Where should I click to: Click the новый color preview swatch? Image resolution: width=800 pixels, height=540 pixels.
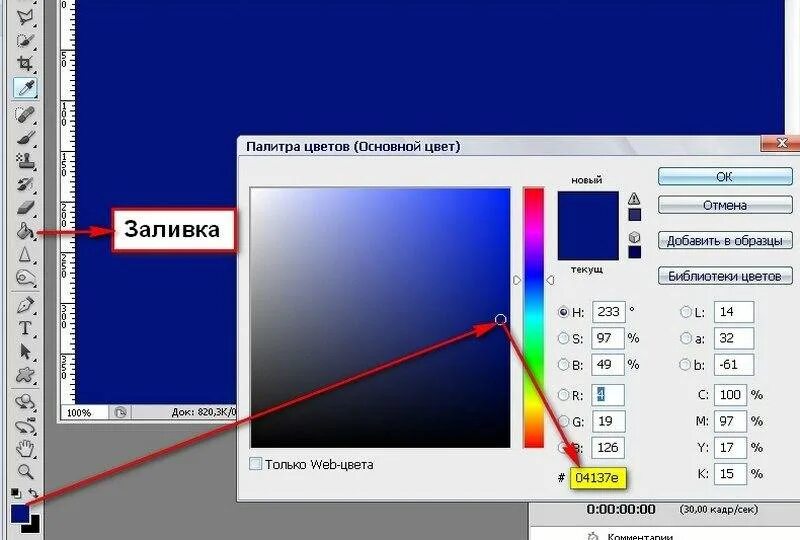588,209
